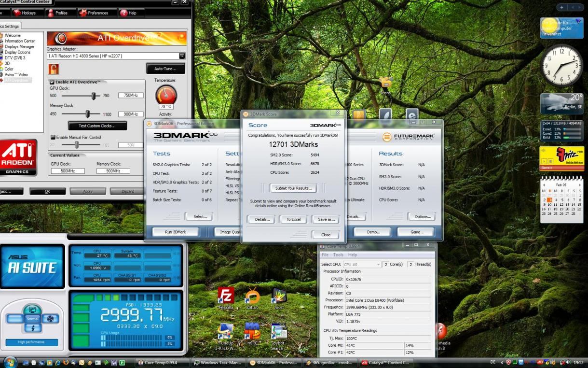Image resolution: width=588 pixels, height=368 pixels.
Task: Click the Memory Clock slider handle
Action: (88, 114)
